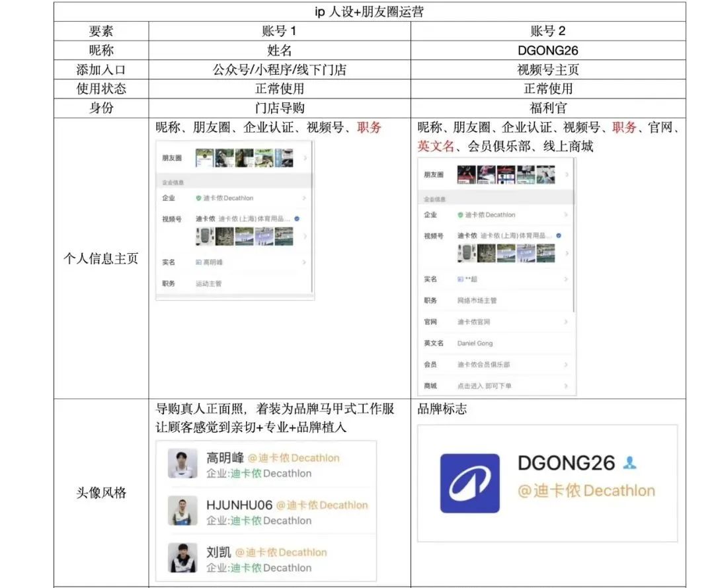714x588 pixels.
Task: Open first 视频号 video thumbnail in account 2 profile
Action: tap(466, 253)
